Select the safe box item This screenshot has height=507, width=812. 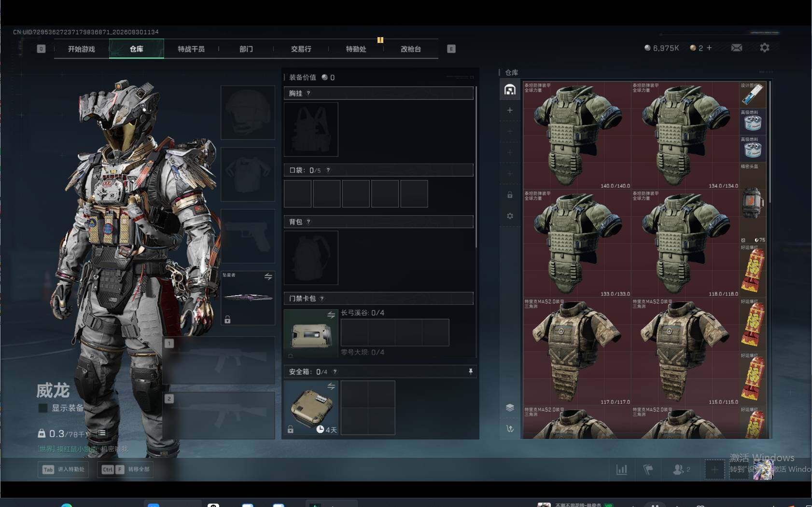click(x=311, y=408)
